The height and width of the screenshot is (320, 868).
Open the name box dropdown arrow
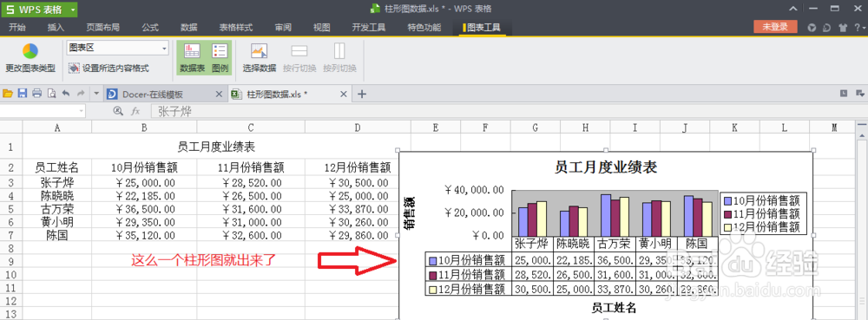coord(82,111)
